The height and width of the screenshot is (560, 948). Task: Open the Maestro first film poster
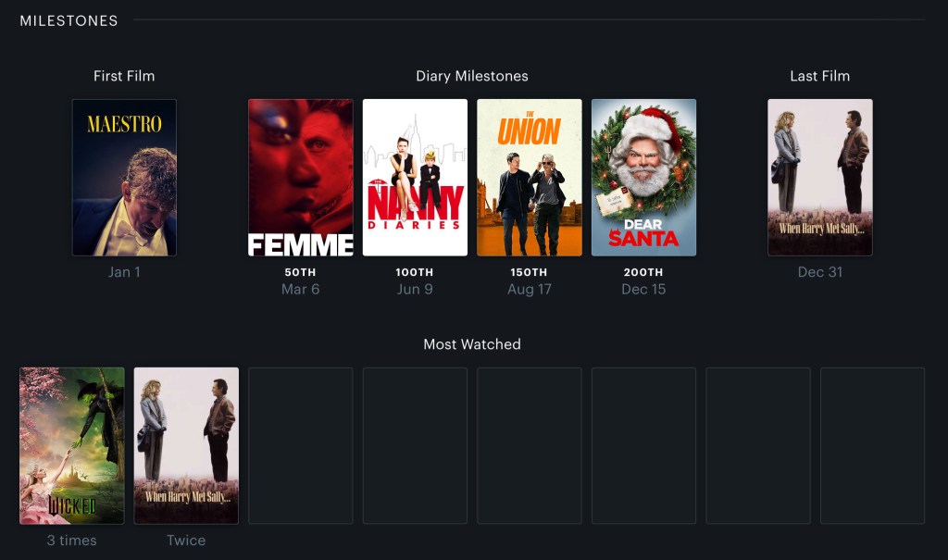tap(125, 178)
